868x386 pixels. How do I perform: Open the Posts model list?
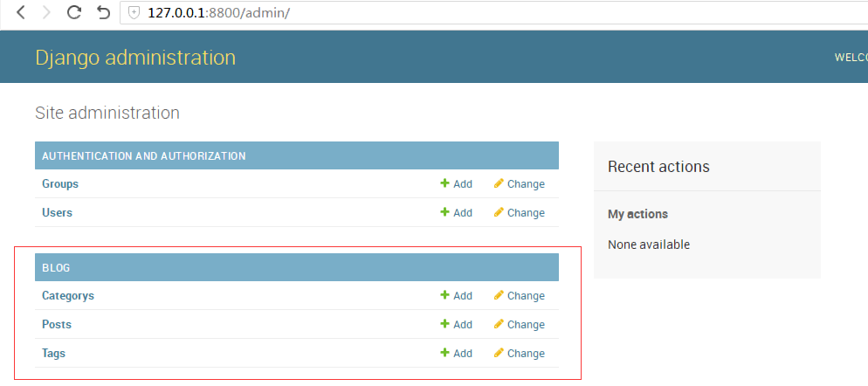pos(57,325)
